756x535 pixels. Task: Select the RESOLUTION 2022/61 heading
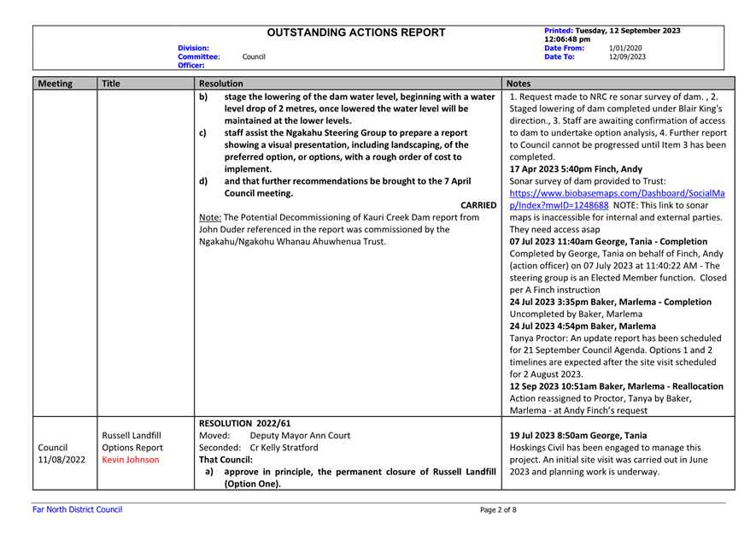[244, 422]
